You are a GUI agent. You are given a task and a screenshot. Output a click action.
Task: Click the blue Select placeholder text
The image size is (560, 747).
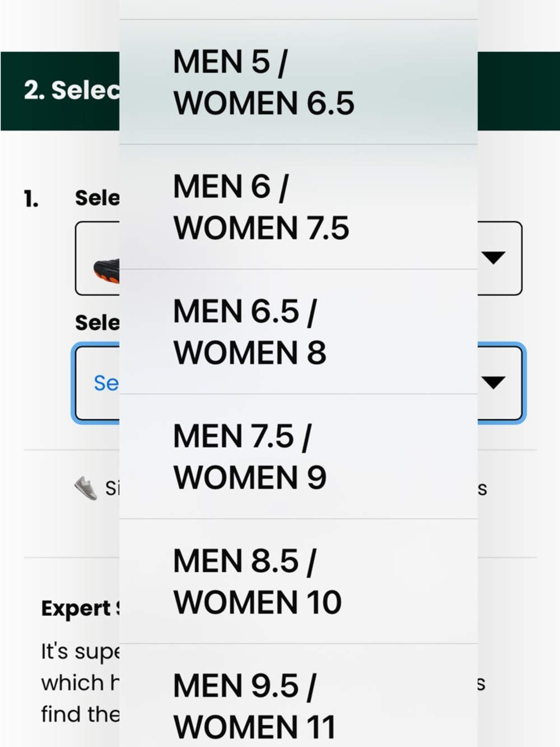pos(106,383)
